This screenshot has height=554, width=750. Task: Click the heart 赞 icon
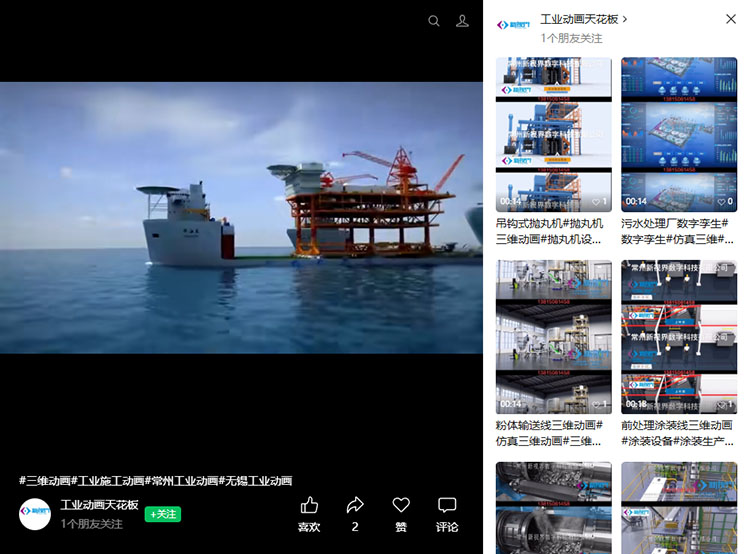(x=401, y=505)
